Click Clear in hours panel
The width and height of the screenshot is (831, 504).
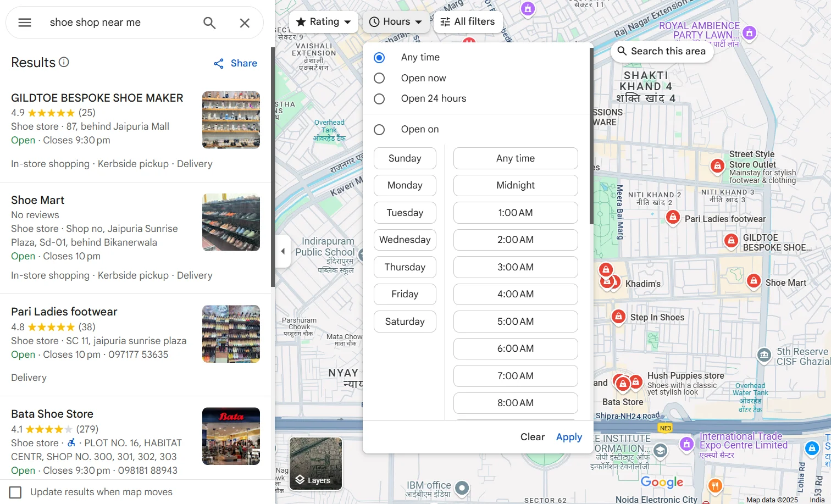point(532,437)
